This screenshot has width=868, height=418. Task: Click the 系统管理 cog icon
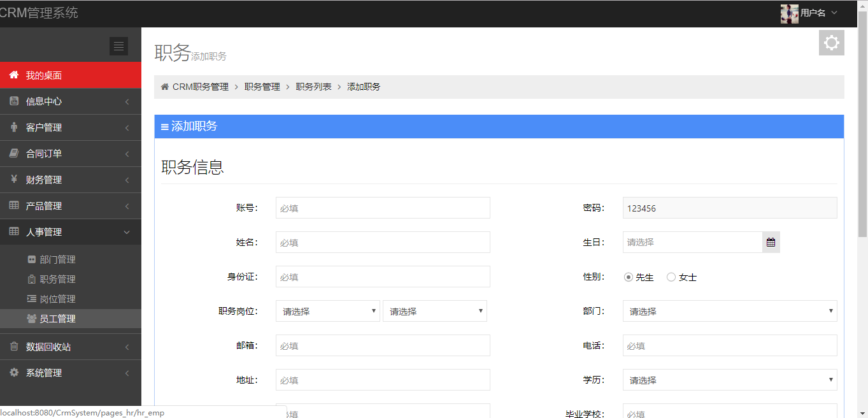click(x=14, y=373)
